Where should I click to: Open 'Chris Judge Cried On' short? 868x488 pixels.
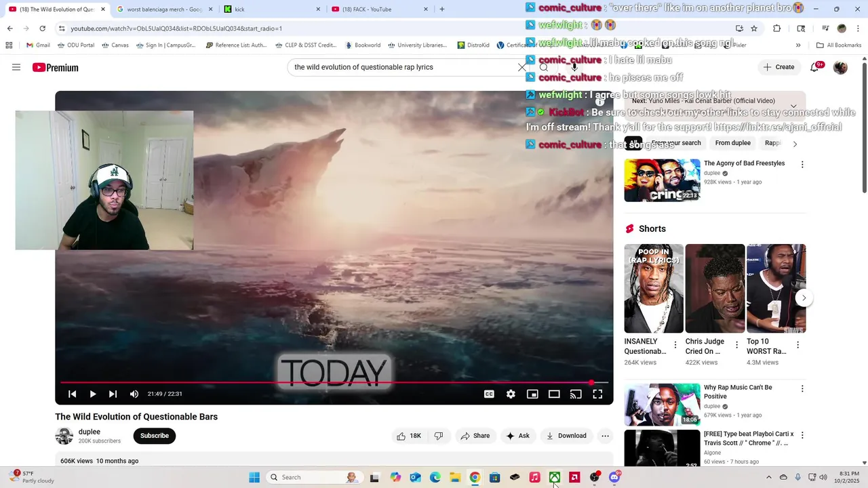click(715, 289)
